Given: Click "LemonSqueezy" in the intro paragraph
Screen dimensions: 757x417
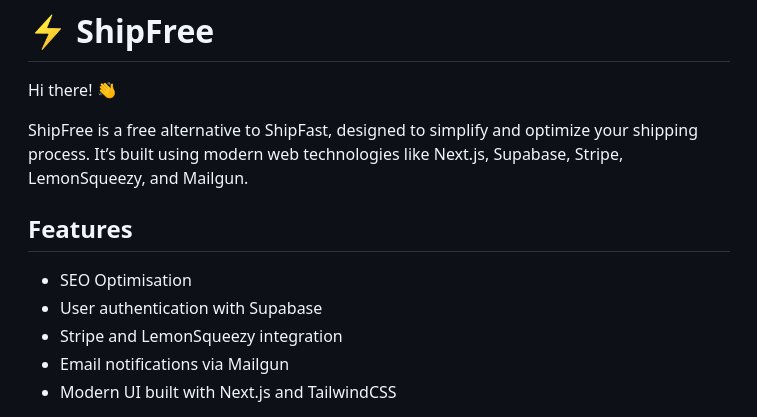Looking at the screenshot, I should tap(87, 180).
